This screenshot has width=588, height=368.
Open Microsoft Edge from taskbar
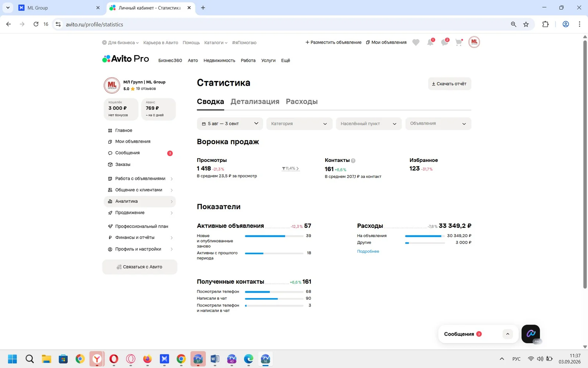coord(248,359)
